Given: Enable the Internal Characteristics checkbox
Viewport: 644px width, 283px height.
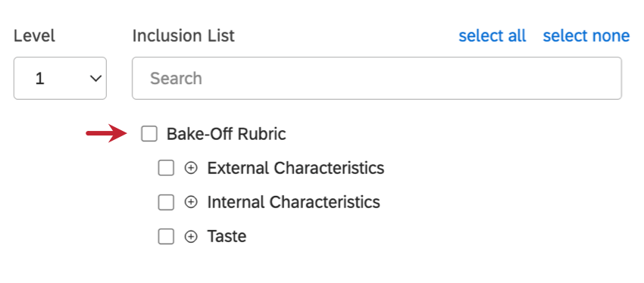Looking at the screenshot, I should tap(166, 202).
